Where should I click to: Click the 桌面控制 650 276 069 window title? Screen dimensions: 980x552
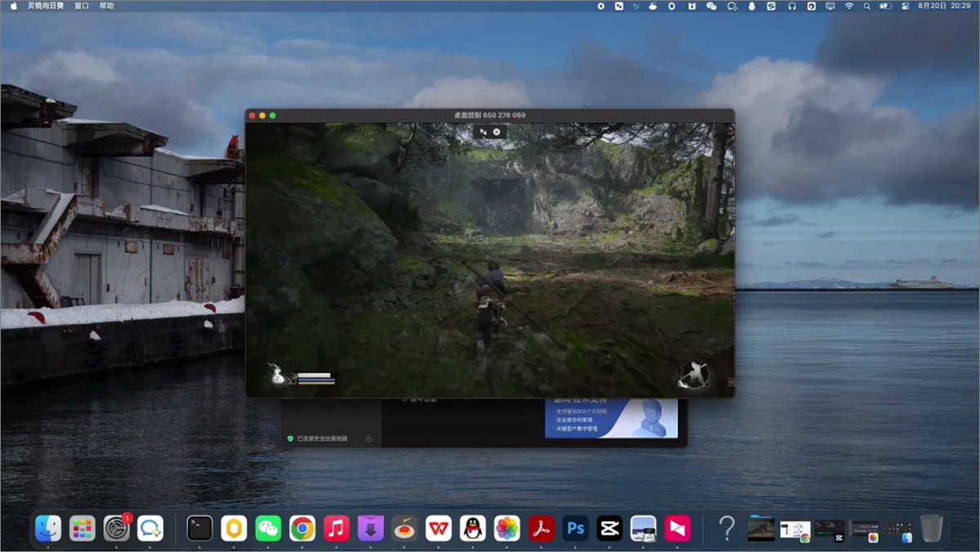[490, 115]
